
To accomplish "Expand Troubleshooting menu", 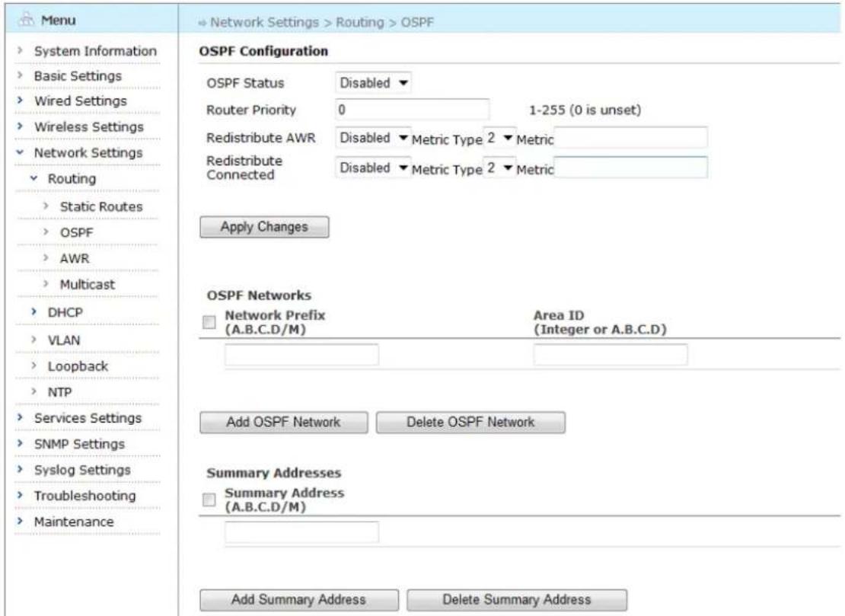I will [x=85, y=495].
